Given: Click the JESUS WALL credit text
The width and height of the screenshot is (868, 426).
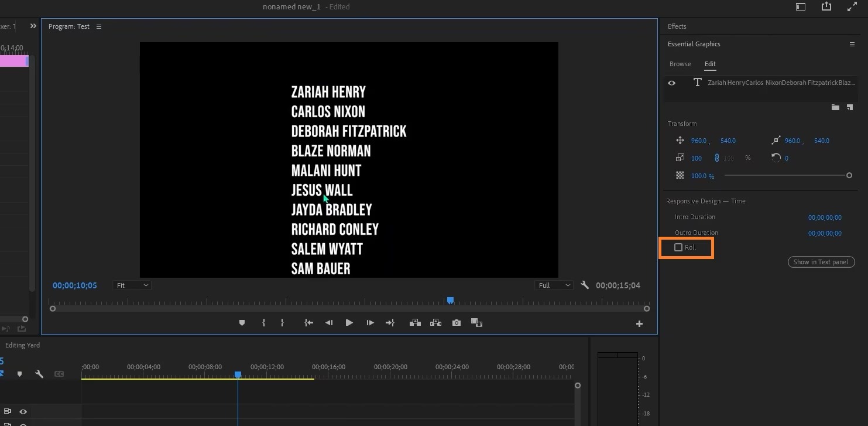Looking at the screenshot, I should click(x=322, y=190).
